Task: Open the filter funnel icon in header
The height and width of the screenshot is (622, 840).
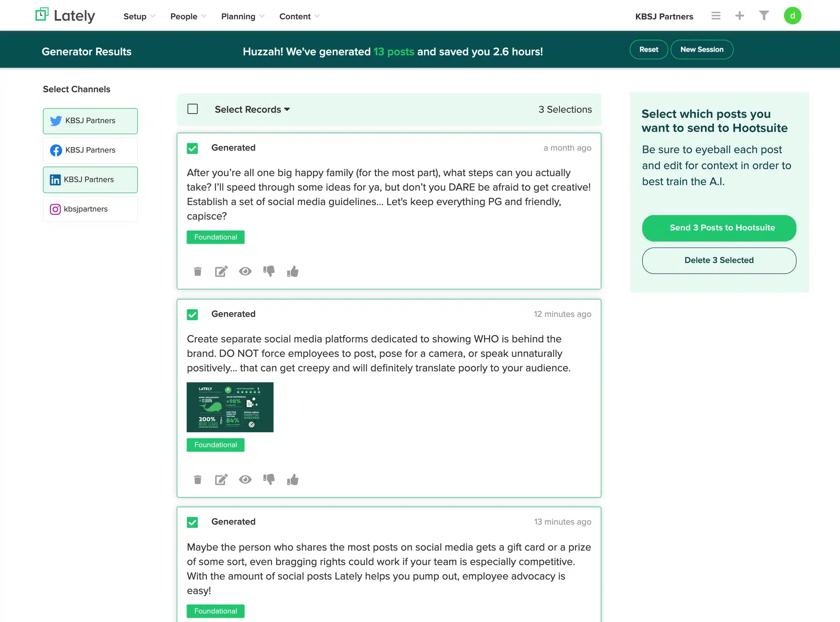Action: tap(764, 16)
